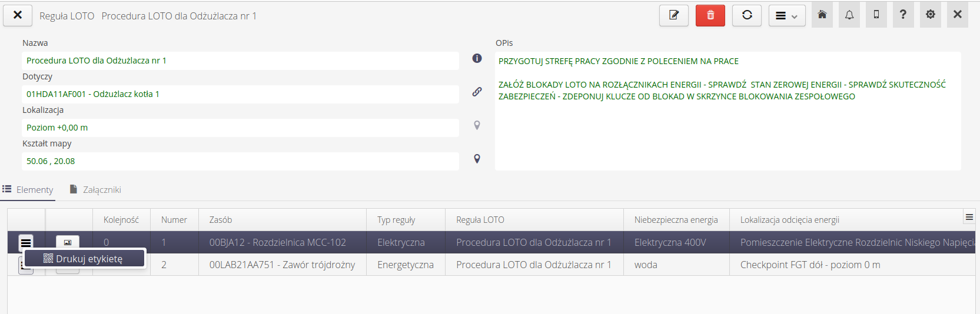Open the grid column options menu icon
Viewport: 980px width, 314px height.
969,218
